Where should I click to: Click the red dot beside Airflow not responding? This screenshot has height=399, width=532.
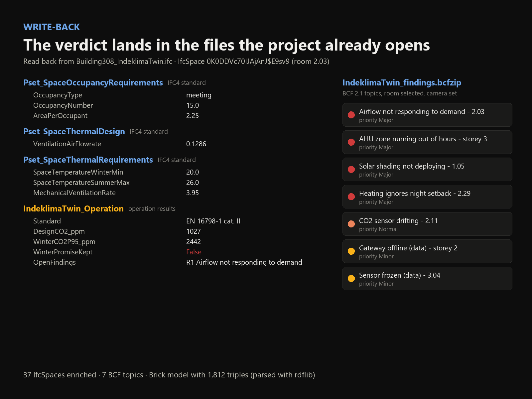click(351, 115)
